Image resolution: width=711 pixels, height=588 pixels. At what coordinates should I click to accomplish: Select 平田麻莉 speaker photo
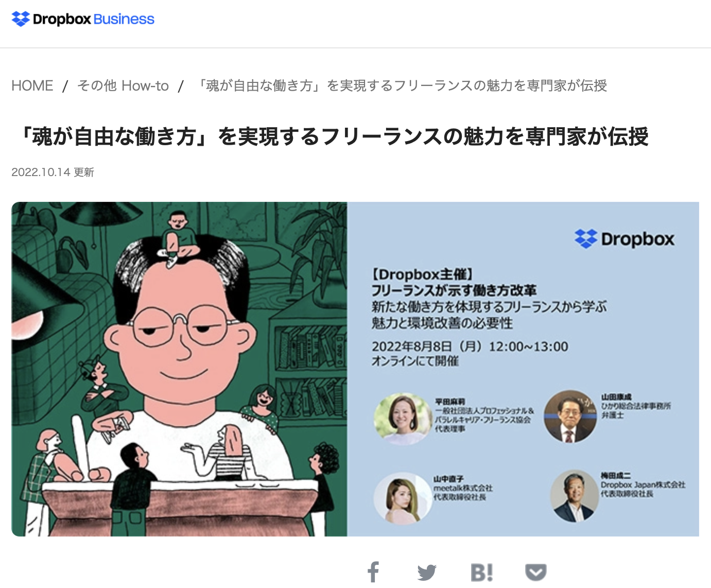click(x=403, y=419)
